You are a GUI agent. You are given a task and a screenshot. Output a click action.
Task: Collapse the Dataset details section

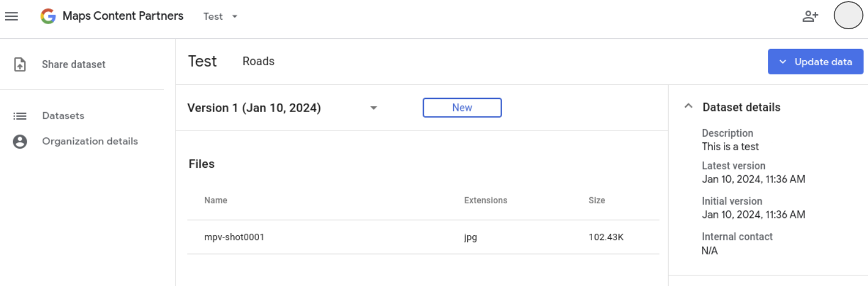[x=688, y=107]
